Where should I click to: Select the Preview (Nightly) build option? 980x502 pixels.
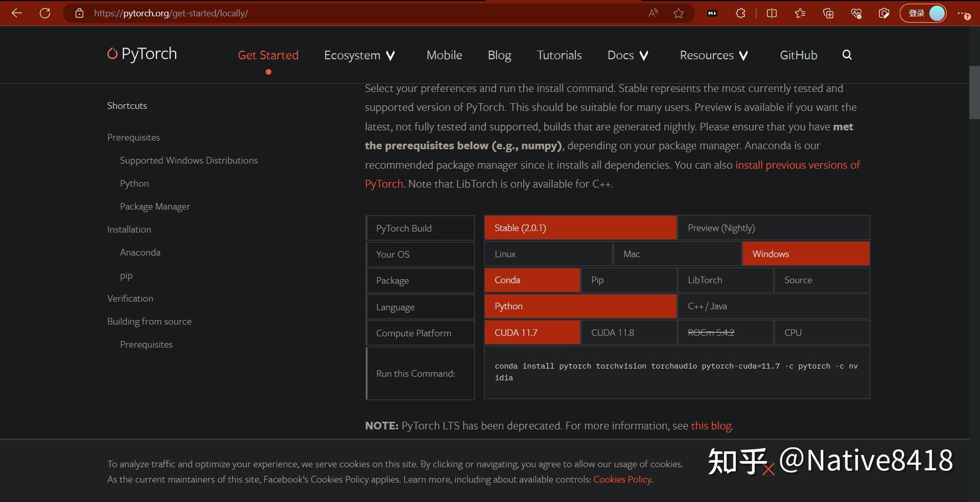(x=774, y=228)
